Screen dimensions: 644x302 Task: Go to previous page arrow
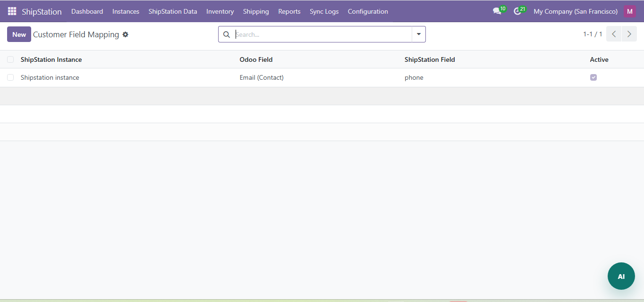(x=614, y=34)
